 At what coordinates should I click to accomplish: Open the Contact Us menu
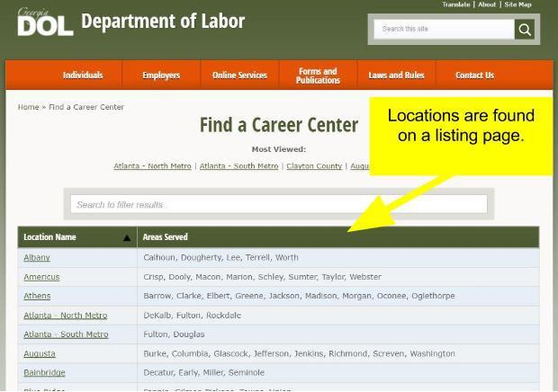point(474,76)
